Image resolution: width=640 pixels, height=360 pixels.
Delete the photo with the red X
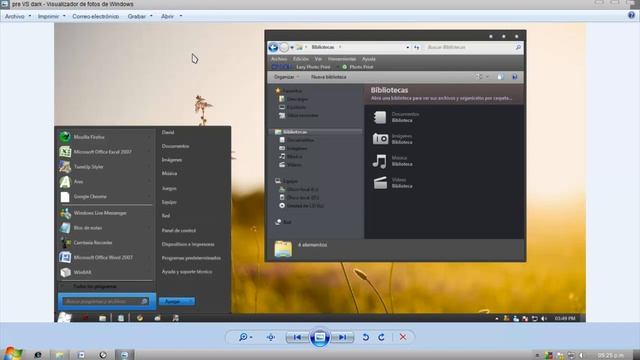pos(403,337)
